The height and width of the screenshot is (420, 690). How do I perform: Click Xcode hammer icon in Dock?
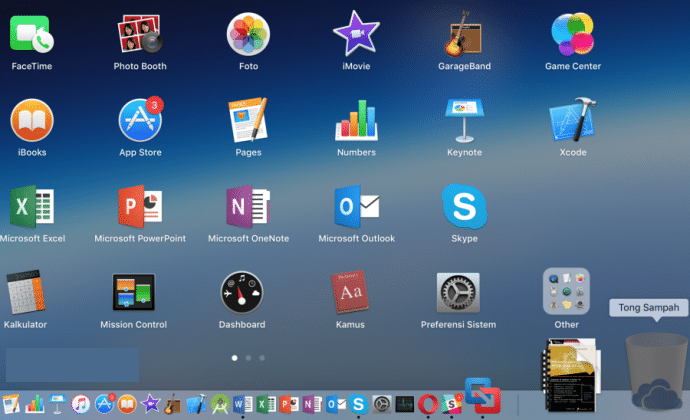(x=196, y=404)
